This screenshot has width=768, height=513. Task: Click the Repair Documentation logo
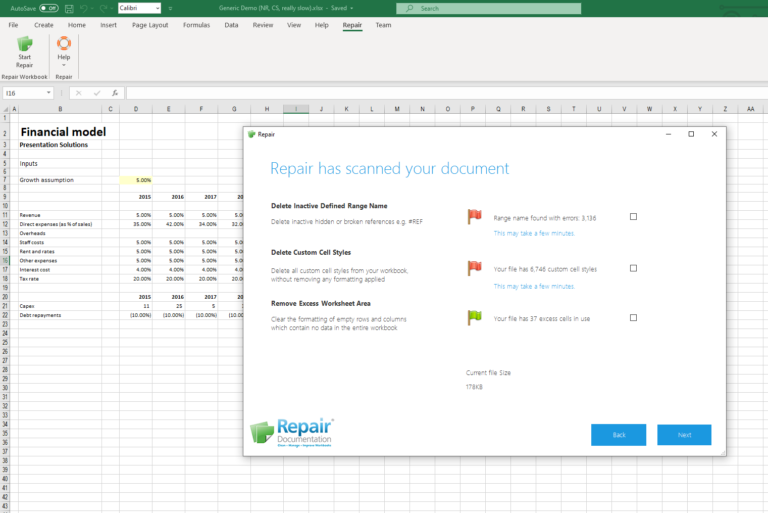coord(292,432)
